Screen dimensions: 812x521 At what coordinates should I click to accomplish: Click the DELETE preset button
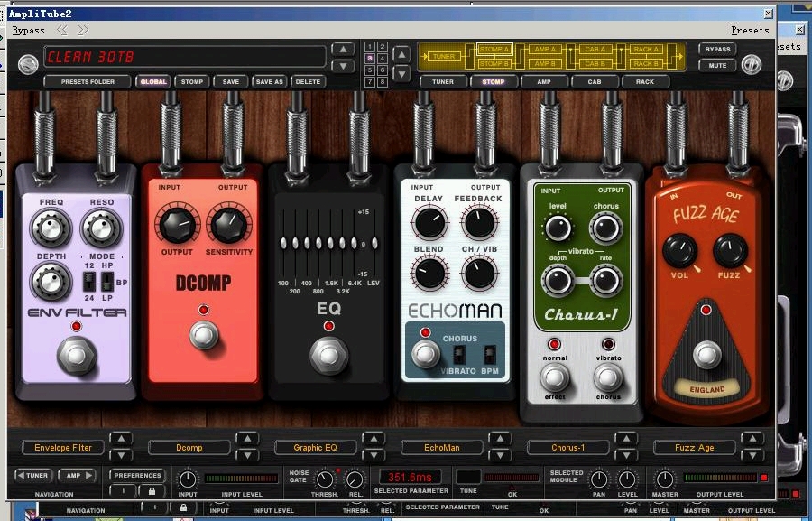tap(309, 82)
